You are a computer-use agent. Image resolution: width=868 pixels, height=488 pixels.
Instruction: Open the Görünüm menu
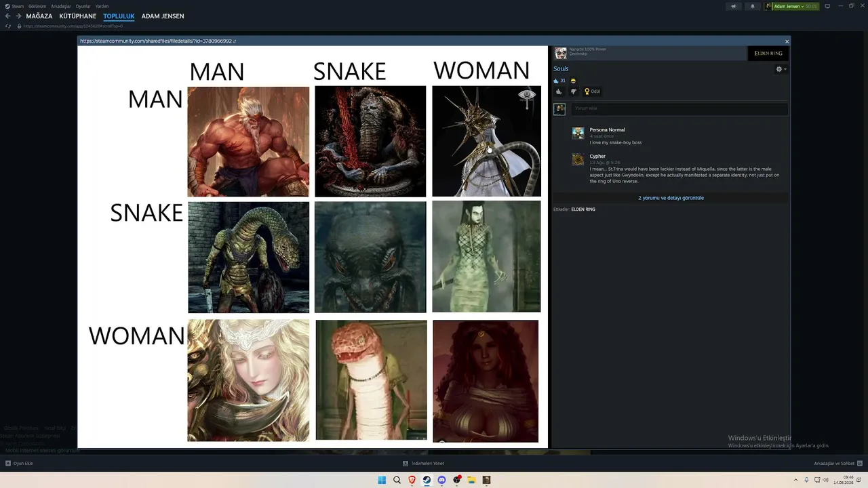37,6
